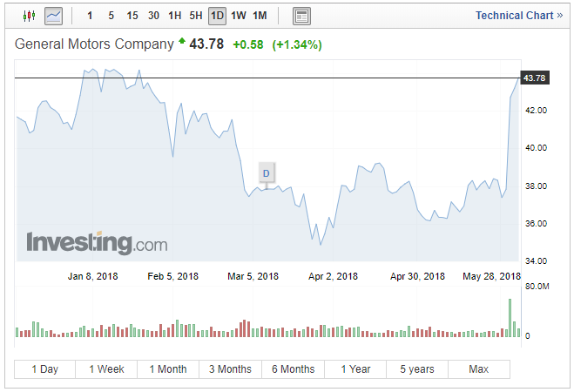Click the 43.78 current price label

534,78
